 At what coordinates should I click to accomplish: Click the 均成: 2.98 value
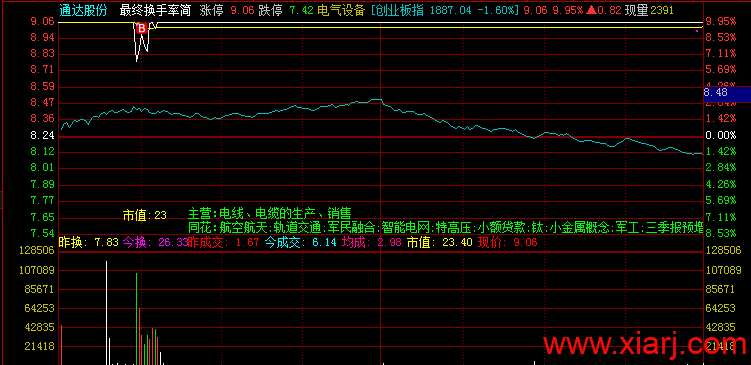(x=371, y=243)
